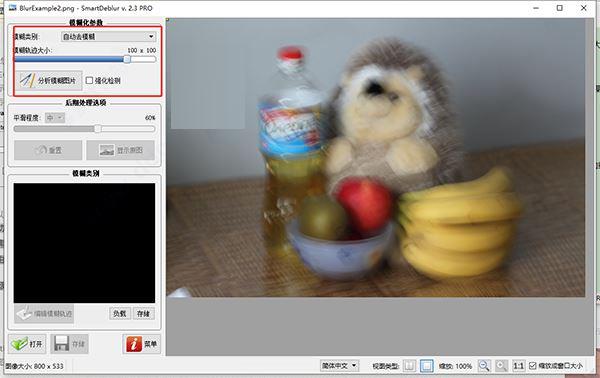Viewport: 600px width, 378px height.
Task: Click the zoom in magnifier icon
Action: tap(501, 366)
